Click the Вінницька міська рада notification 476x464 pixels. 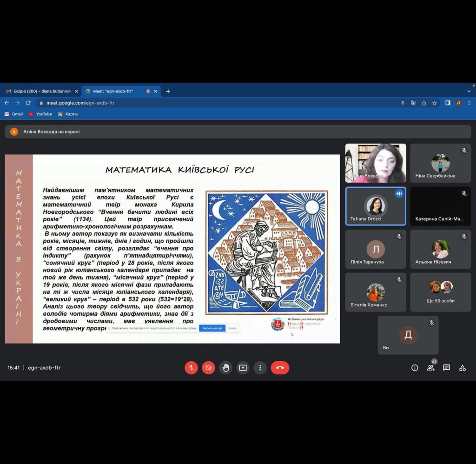(304, 324)
